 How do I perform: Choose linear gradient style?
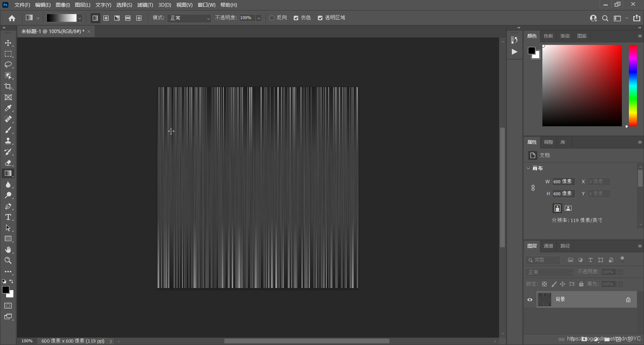click(95, 18)
